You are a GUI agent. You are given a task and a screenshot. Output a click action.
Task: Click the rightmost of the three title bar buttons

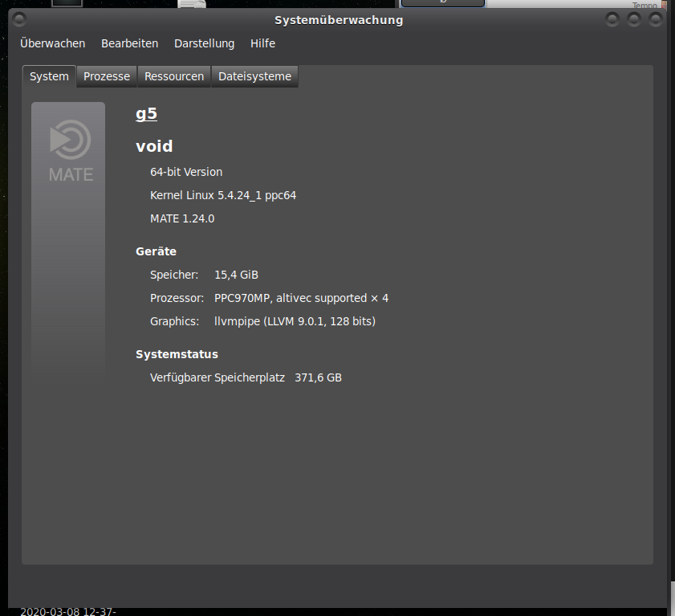click(x=655, y=19)
